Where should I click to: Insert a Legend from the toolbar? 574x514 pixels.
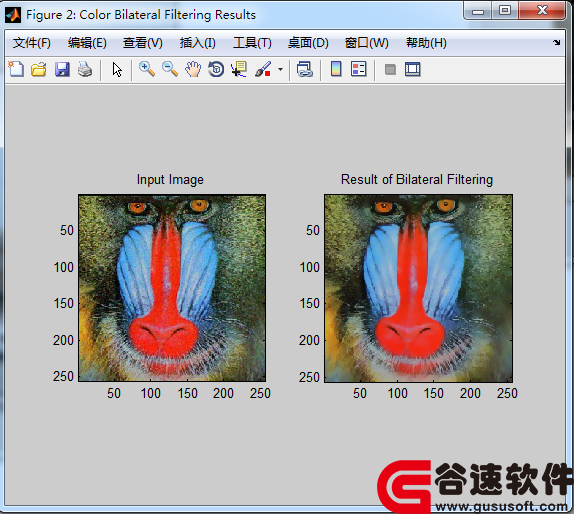click(358, 69)
